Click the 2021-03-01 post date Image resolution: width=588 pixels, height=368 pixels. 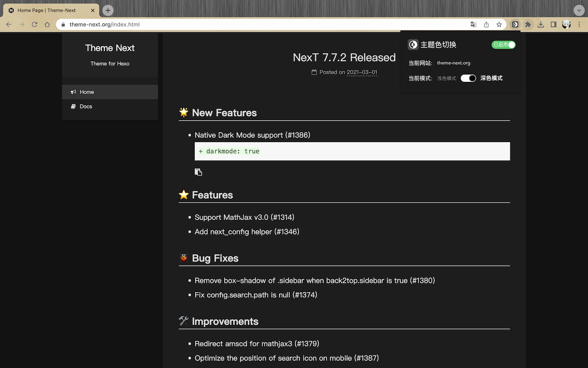[x=362, y=72]
